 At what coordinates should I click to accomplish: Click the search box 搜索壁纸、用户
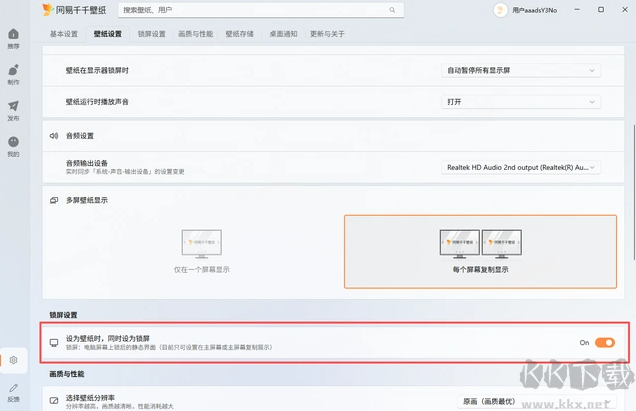(261, 10)
